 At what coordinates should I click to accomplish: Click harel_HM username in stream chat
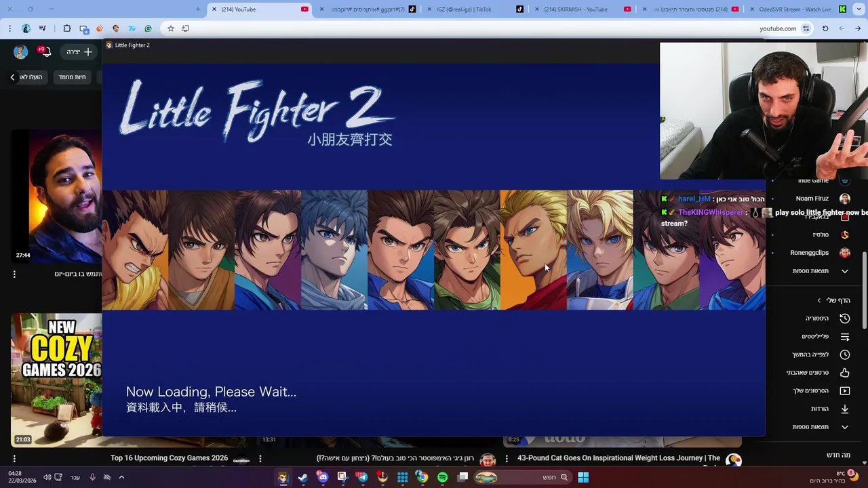[x=694, y=199]
